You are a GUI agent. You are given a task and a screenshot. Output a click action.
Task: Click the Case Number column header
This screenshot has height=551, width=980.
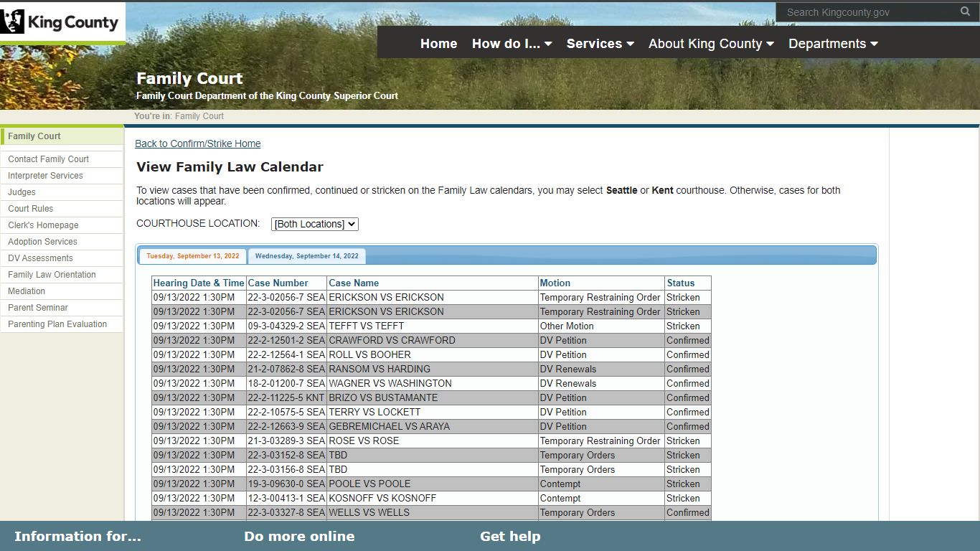(x=278, y=283)
